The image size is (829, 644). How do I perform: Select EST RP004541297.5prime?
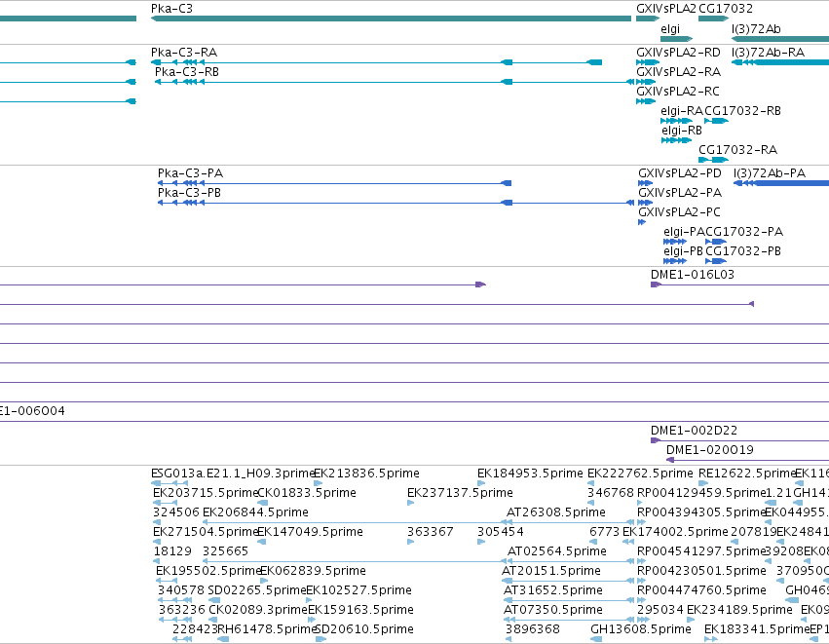pyautogui.click(x=641, y=561)
